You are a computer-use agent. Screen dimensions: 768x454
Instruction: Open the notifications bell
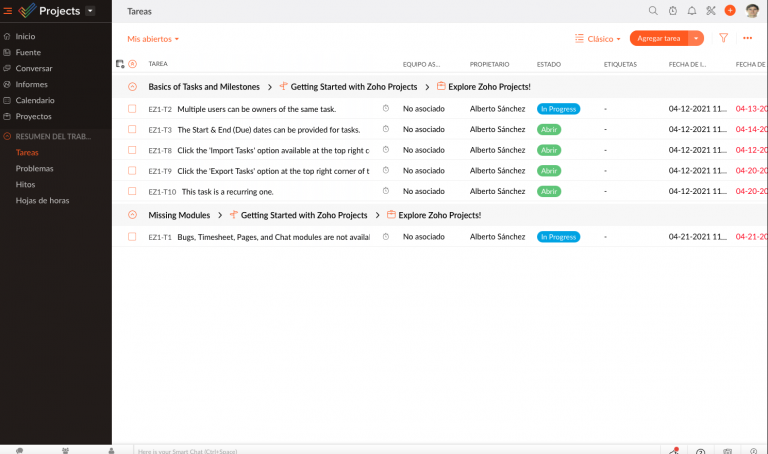click(692, 11)
